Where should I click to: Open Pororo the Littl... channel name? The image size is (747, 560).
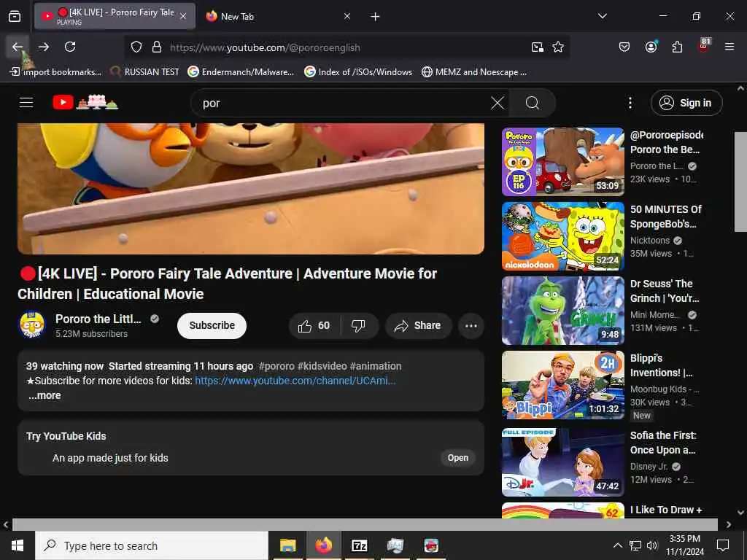(x=98, y=319)
